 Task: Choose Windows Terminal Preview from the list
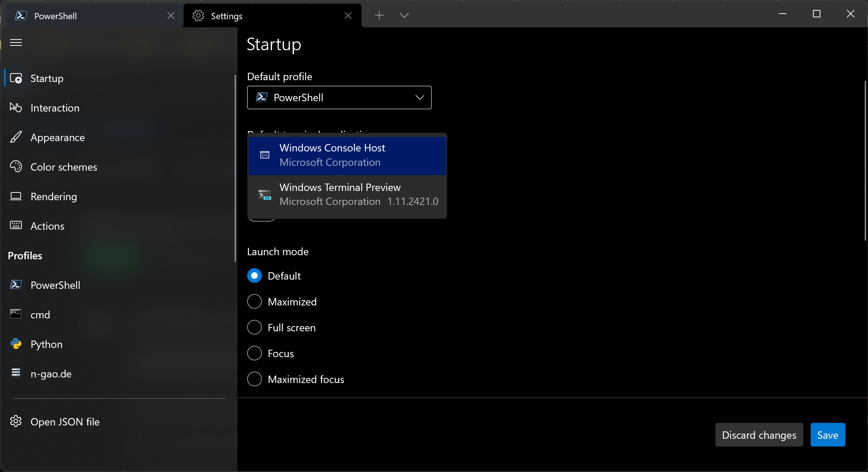[x=347, y=195]
